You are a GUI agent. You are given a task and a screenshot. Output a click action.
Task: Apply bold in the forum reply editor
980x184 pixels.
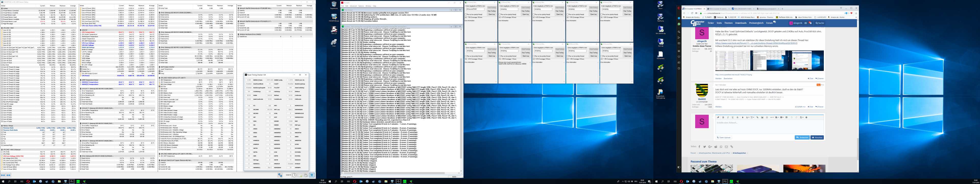[723, 118]
